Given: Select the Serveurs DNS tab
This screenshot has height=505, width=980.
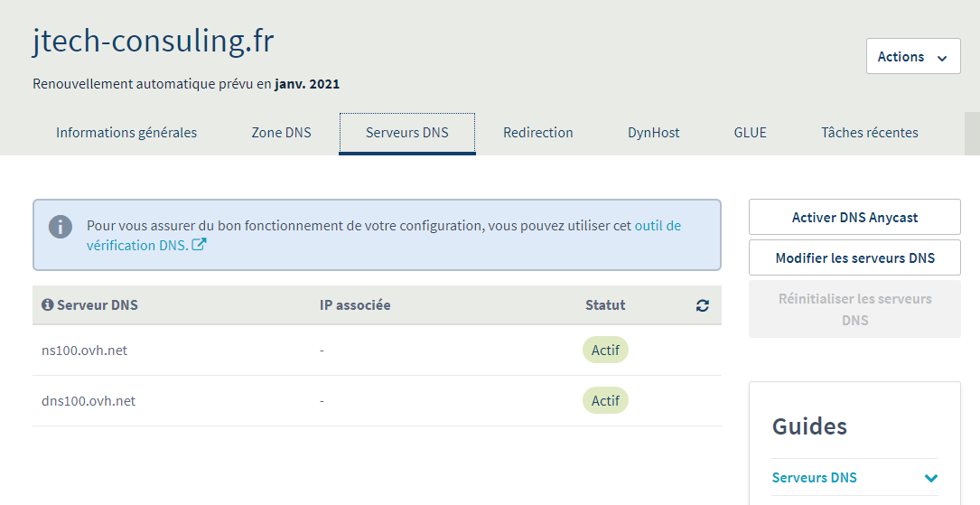Looking at the screenshot, I should [407, 133].
